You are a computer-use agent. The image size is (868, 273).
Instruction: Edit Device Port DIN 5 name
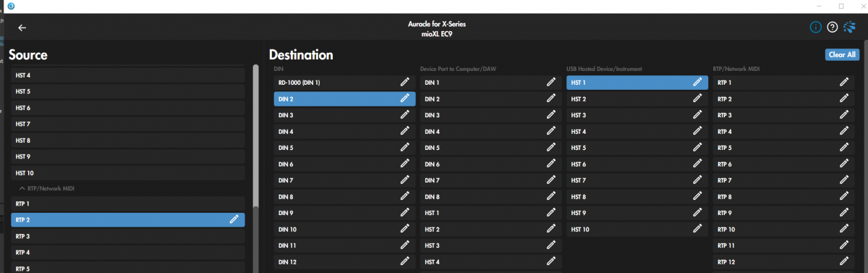pos(551,148)
